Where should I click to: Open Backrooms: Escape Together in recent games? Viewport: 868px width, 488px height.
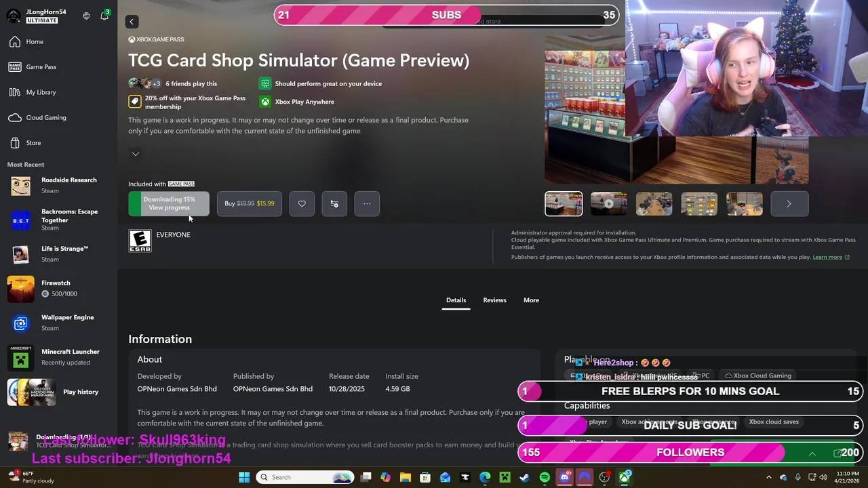coord(58,220)
